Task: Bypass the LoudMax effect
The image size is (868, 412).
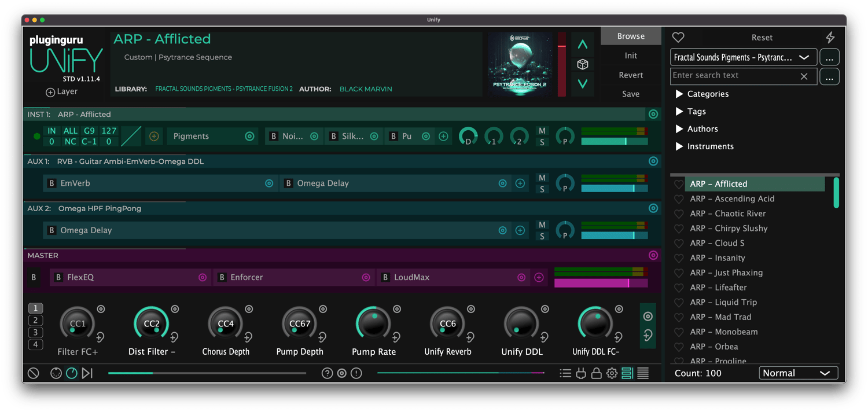Action: 385,278
